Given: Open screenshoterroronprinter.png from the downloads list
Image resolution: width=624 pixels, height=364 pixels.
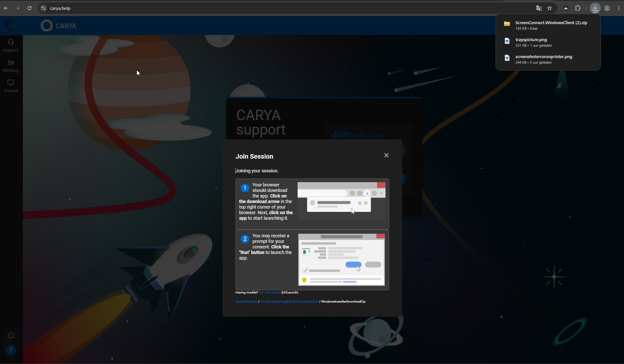Looking at the screenshot, I should (548, 59).
